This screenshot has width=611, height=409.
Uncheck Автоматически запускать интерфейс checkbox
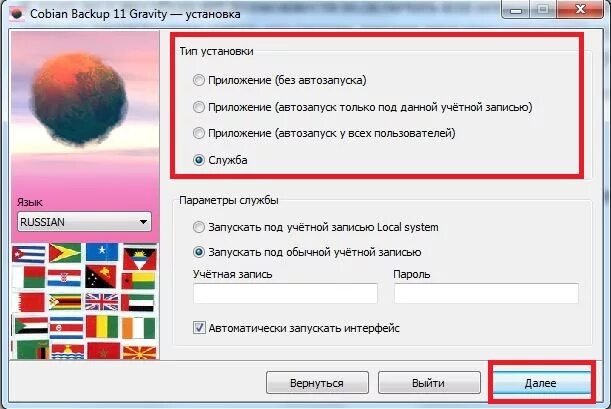(x=199, y=328)
